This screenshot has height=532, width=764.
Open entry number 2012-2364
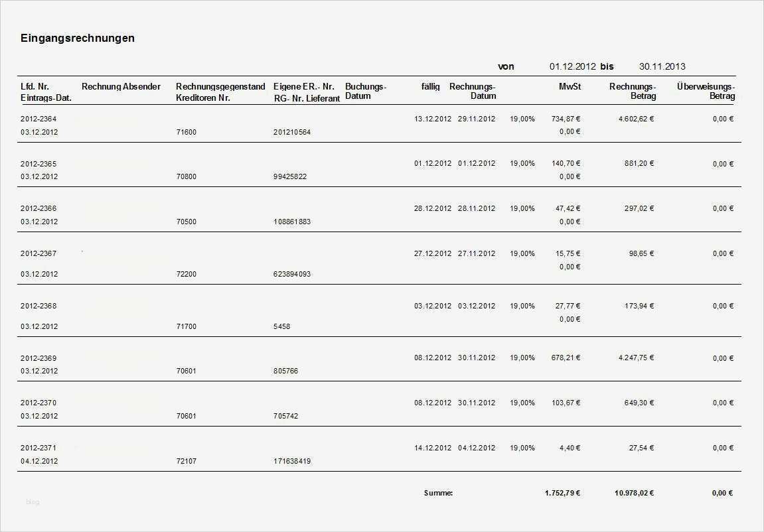[x=38, y=119]
